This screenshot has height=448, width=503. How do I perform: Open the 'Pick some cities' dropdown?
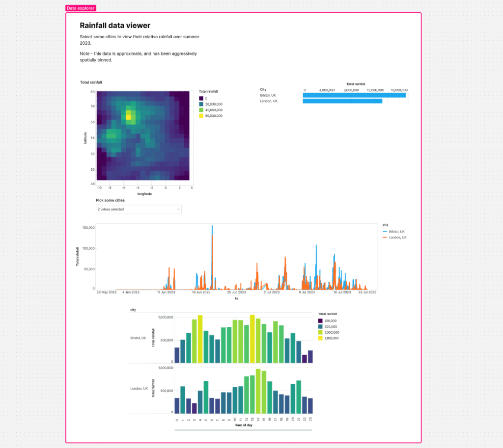138,209
